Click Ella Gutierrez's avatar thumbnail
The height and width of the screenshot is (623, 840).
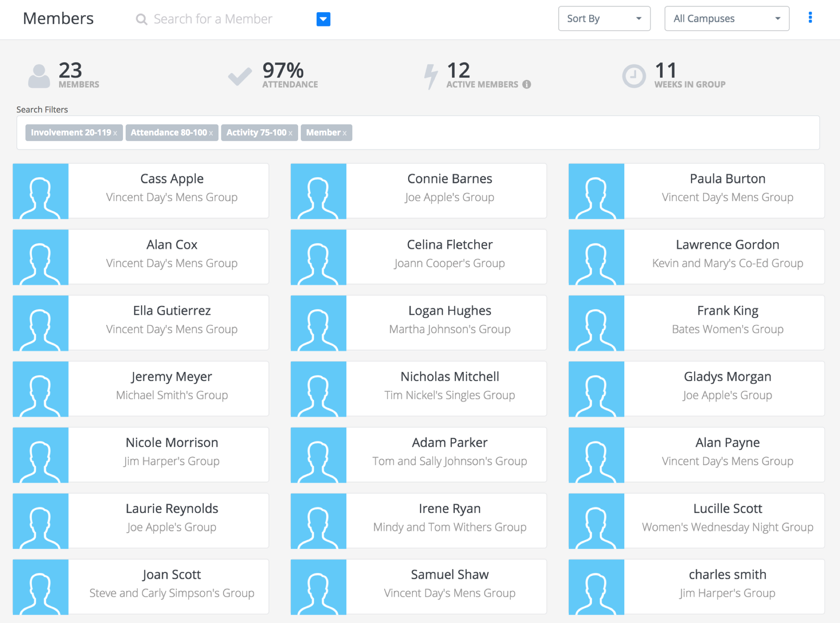40,323
